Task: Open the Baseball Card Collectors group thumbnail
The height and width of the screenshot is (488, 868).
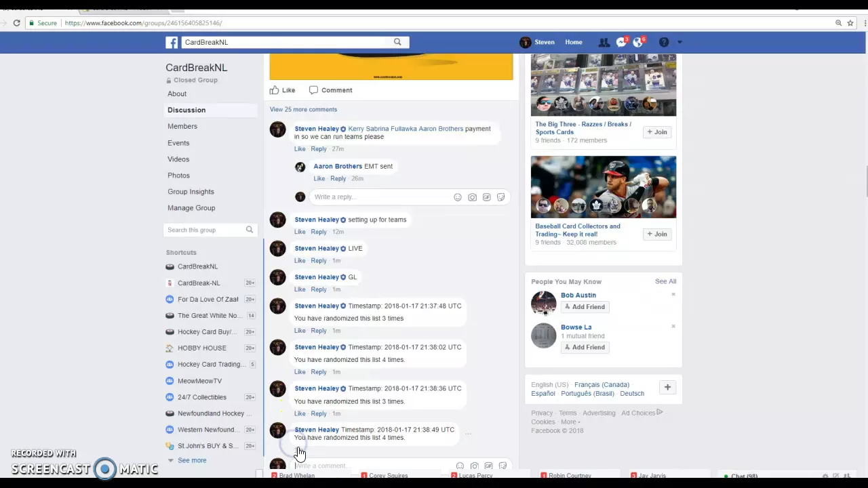Action: (604, 187)
